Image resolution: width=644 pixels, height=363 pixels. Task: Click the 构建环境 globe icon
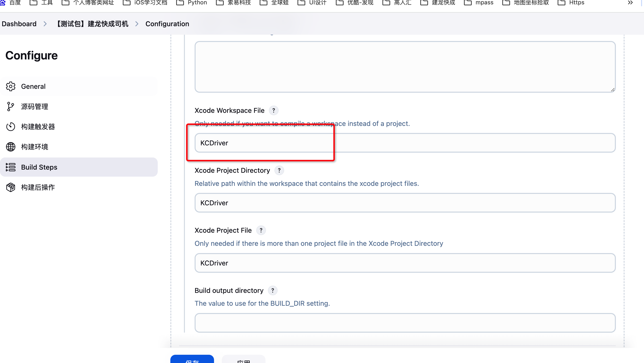pyautogui.click(x=10, y=147)
